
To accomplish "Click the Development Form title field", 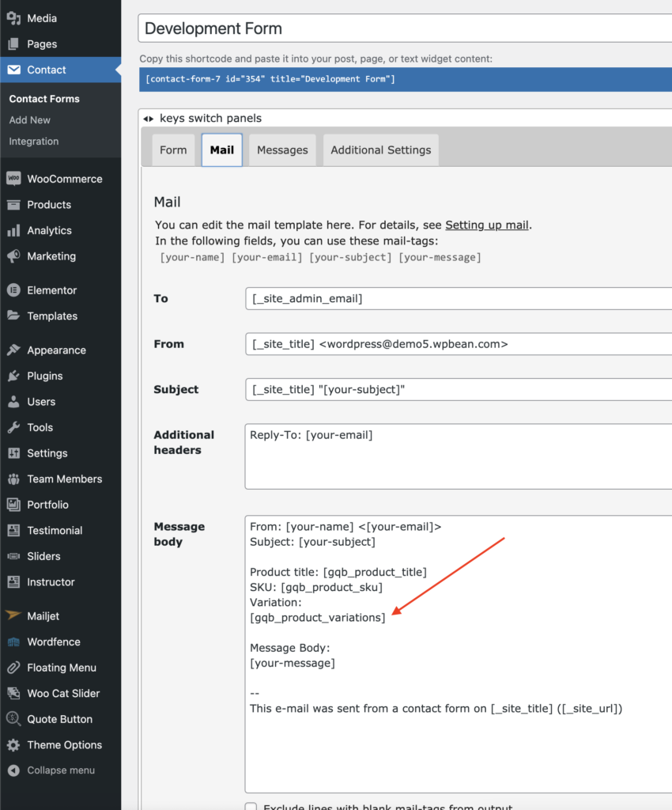I will pyautogui.click(x=405, y=28).
